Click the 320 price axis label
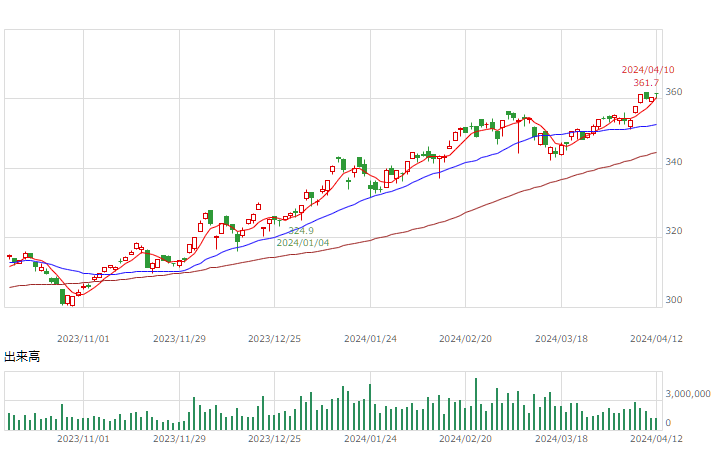This screenshot has height=452, width=716. pos(674,231)
